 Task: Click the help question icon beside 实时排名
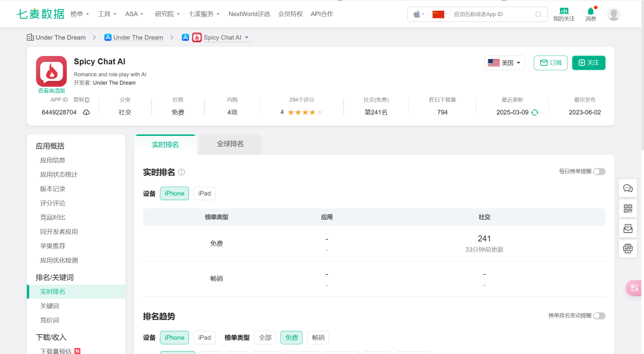click(181, 172)
